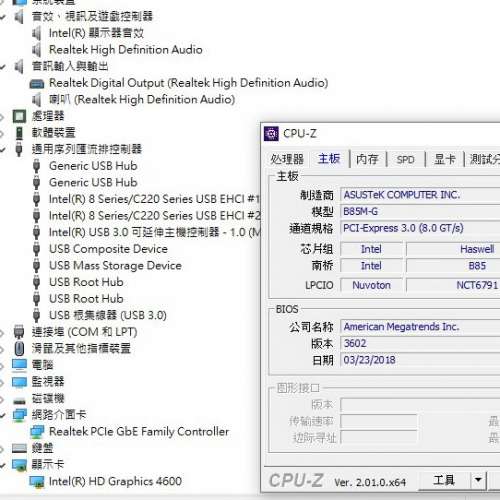This screenshot has width=500, height=500.
Task: Switch to the CPU-Z mainboard tab
Action: tap(329, 159)
